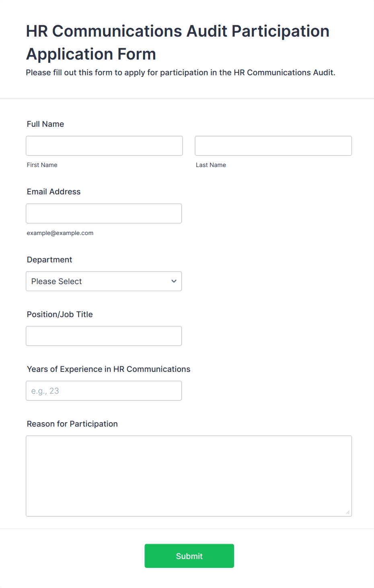Click the 'Last Name' sublabel text
This screenshot has width=374, height=588.
(x=211, y=165)
